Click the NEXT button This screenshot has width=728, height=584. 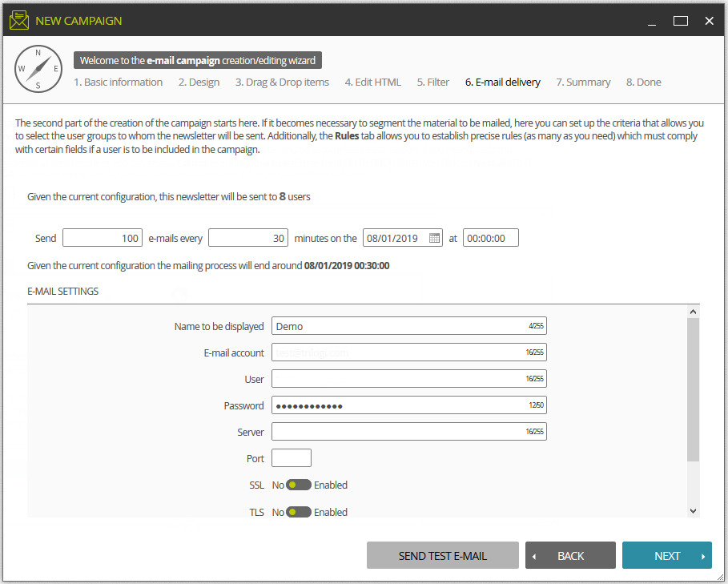(x=666, y=555)
